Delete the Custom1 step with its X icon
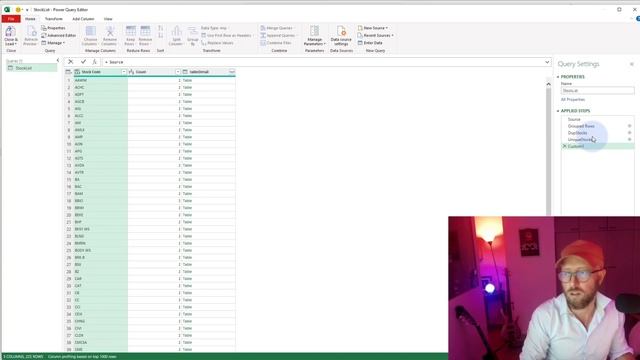The image size is (640, 360). (565, 146)
